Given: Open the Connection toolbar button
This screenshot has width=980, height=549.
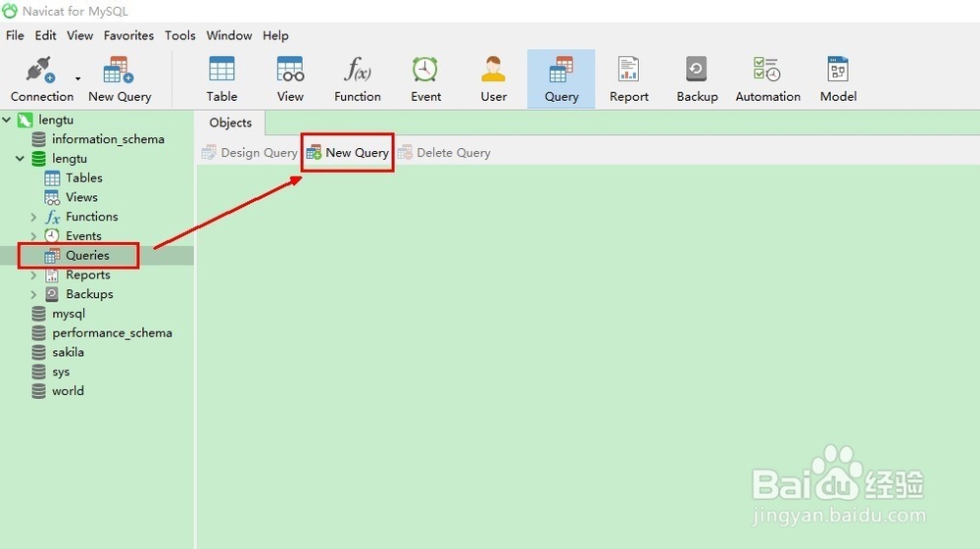Looking at the screenshot, I should 41,78.
